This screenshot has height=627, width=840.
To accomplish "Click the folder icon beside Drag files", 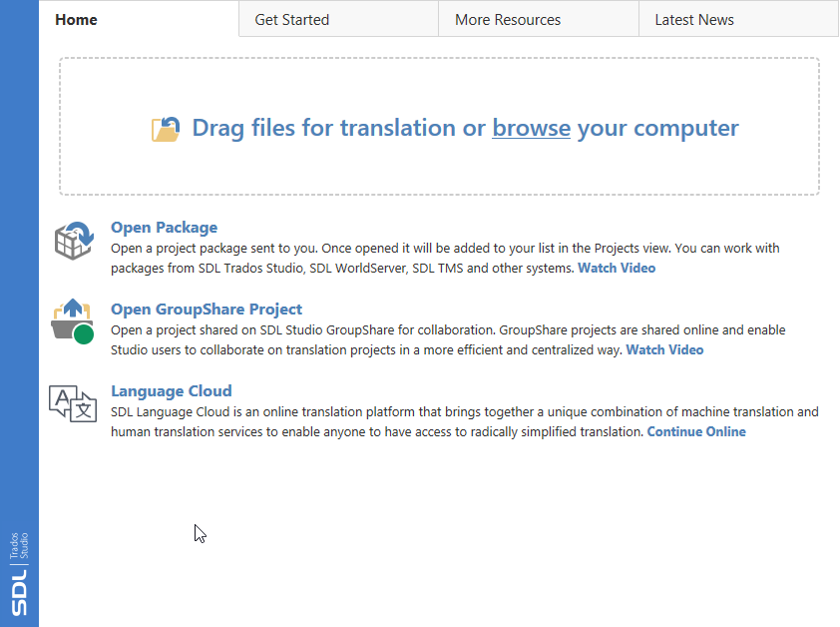I will 166,129.
